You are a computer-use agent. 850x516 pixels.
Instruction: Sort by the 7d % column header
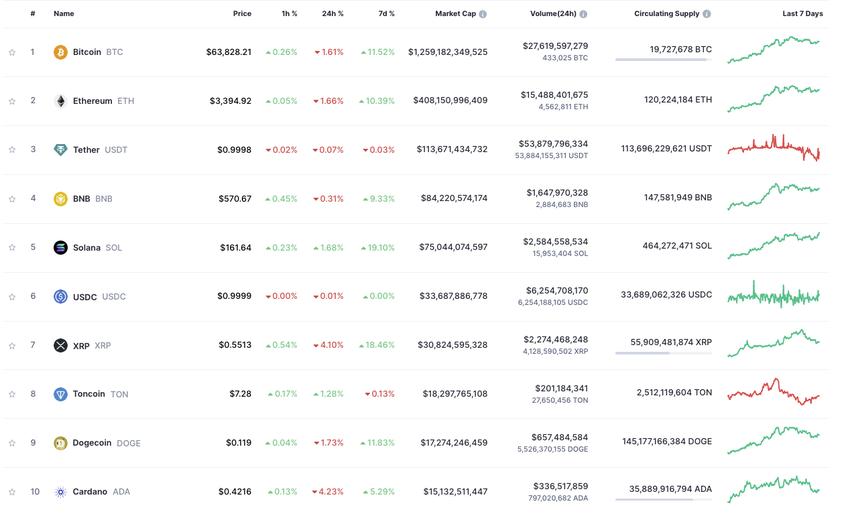click(384, 14)
